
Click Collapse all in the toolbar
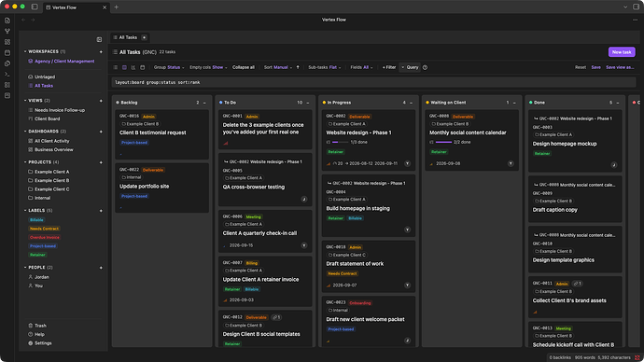point(244,67)
